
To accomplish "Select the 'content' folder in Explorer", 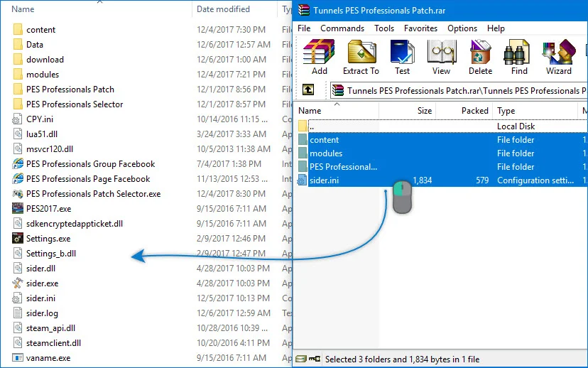I will pyautogui.click(x=40, y=30).
